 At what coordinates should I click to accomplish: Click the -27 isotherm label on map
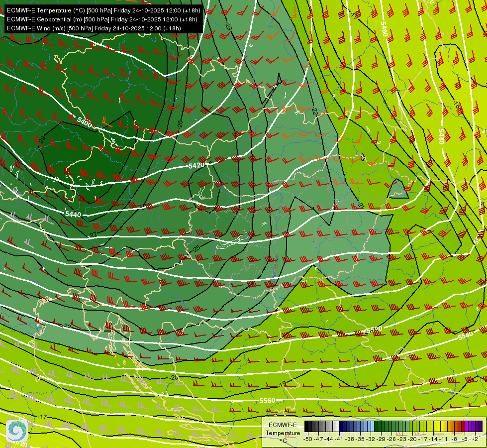93,234
